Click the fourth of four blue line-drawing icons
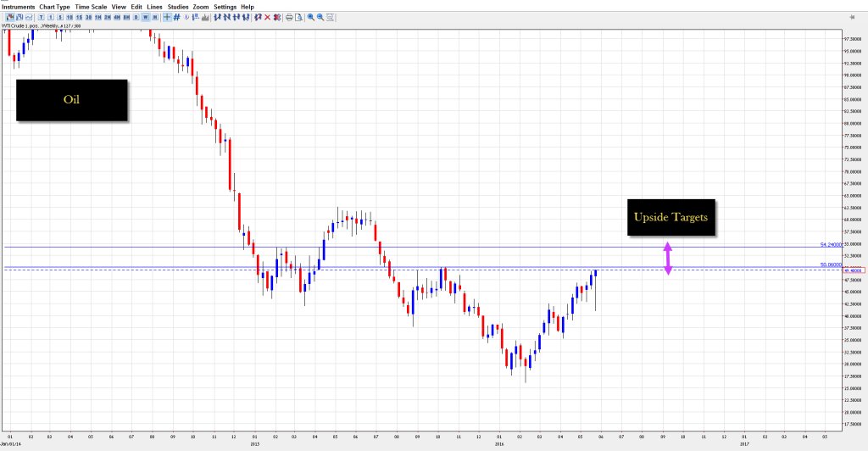 click(x=246, y=17)
